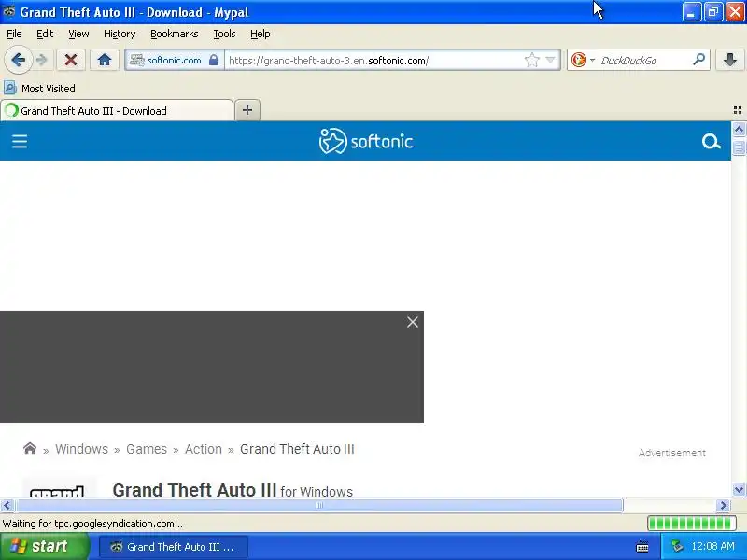Select the Grand Theft Auto III tab
747x560 pixels.
coord(117,111)
